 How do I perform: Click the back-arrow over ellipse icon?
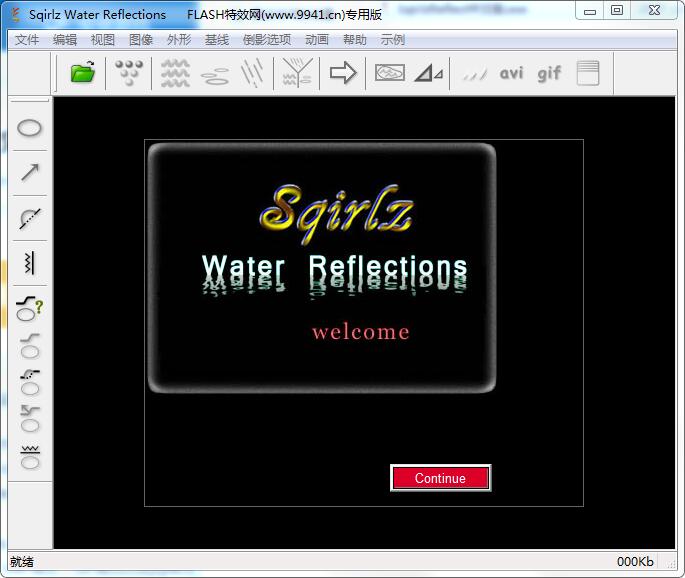coord(30,419)
